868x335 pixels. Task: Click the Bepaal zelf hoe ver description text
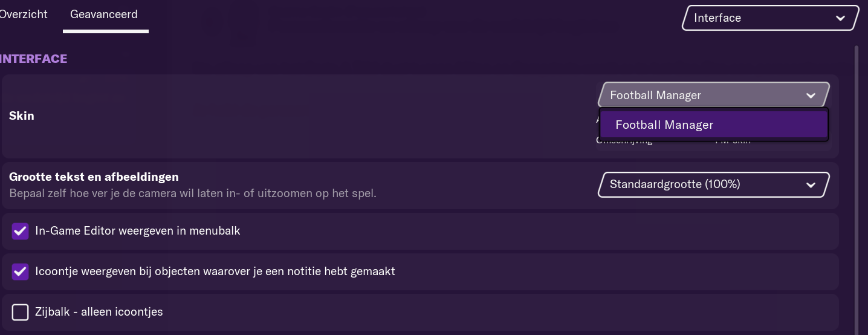(x=193, y=194)
